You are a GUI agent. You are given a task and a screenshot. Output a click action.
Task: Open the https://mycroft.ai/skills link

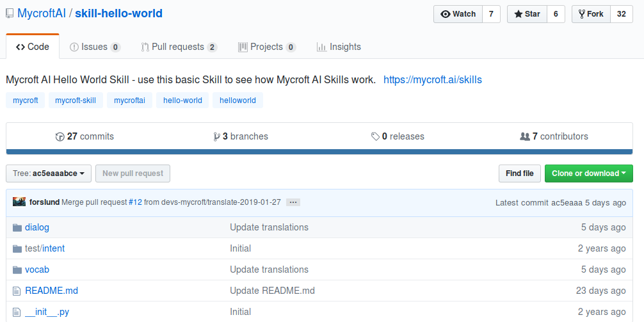pyautogui.click(x=433, y=79)
